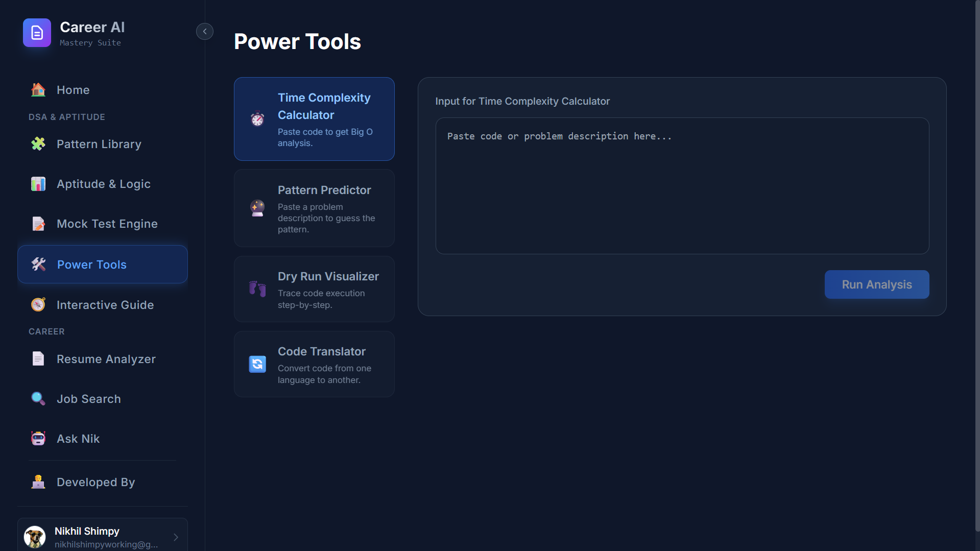Viewport: 980px width, 551px height.
Task: Click the Input for Time Complexity Calculator label
Action: pos(522,101)
